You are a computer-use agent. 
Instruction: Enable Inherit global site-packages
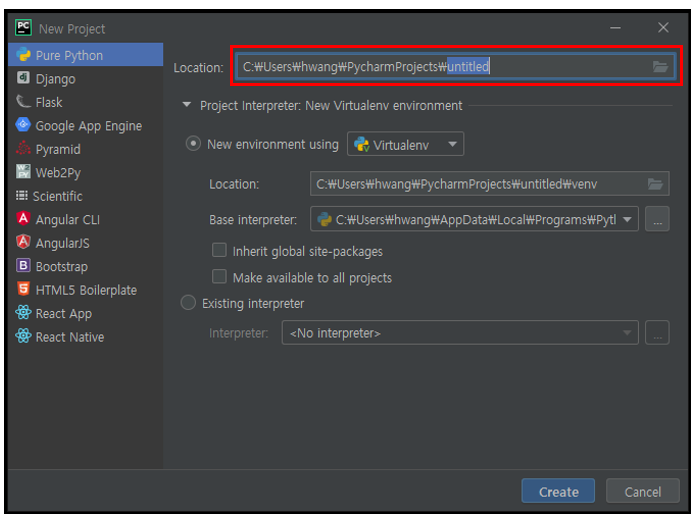(219, 250)
